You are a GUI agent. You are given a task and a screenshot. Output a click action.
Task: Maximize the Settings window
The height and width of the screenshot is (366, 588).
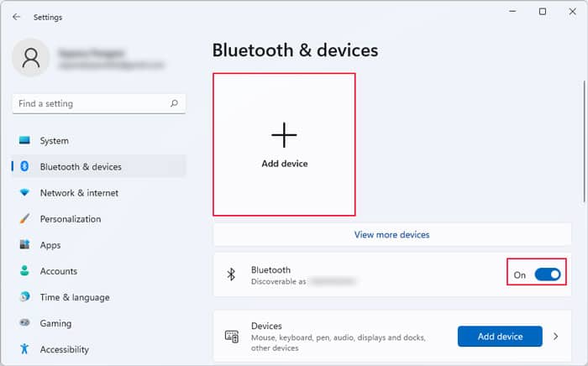tap(543, 12)
